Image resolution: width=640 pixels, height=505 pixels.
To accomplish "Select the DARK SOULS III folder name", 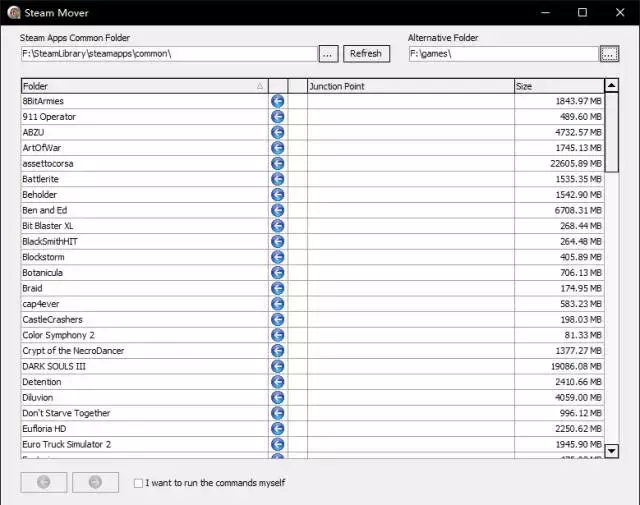I will point(54,366).
